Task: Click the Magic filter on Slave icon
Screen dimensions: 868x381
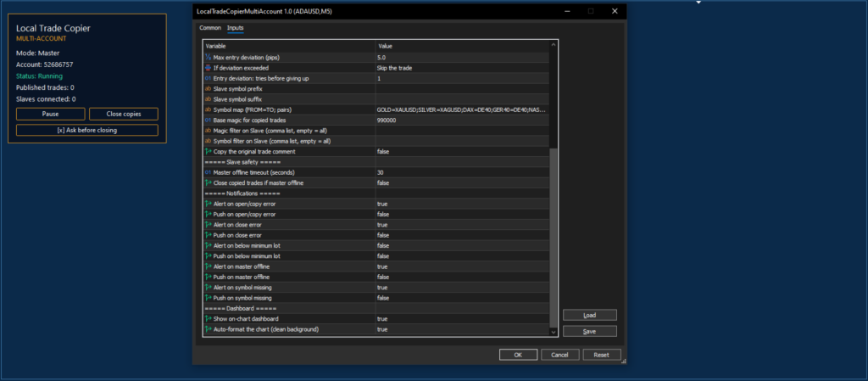Action: (x=209, y=131)
